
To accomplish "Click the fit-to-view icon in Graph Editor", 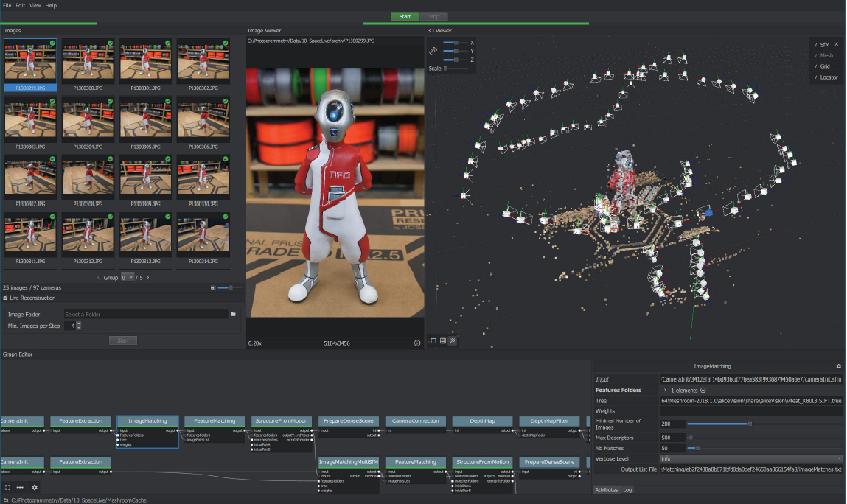I will pos(7,487).
